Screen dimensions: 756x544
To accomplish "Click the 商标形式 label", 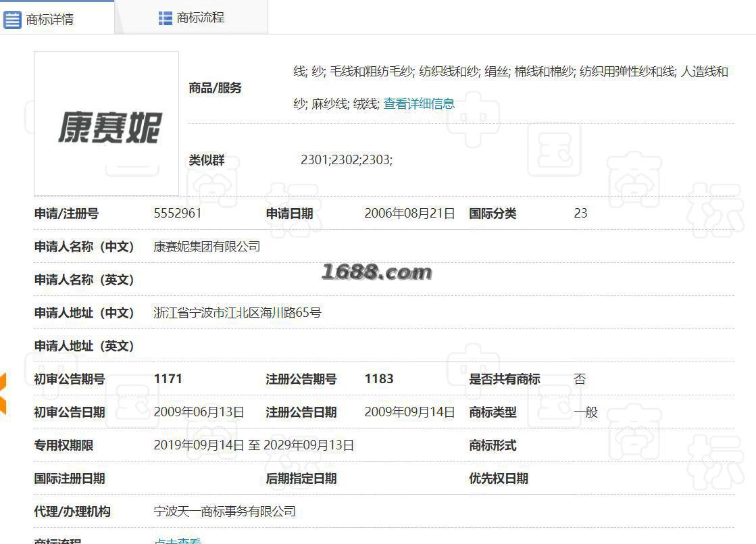I will tap(493, 445).
